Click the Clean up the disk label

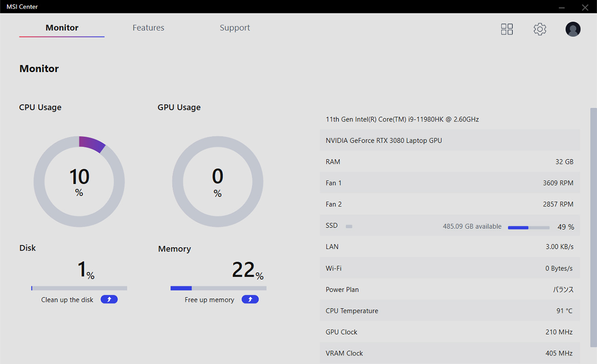67,300
